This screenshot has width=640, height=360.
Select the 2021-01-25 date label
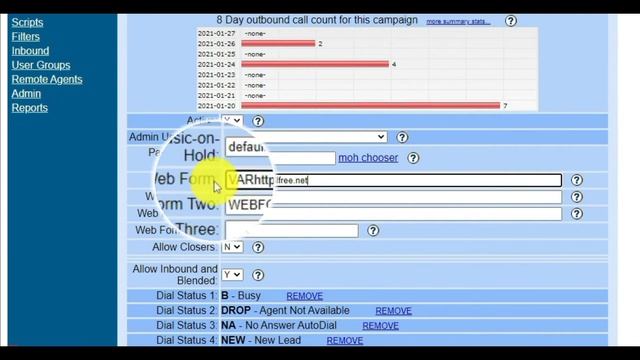pyautogui.click(x=217, y=54)
